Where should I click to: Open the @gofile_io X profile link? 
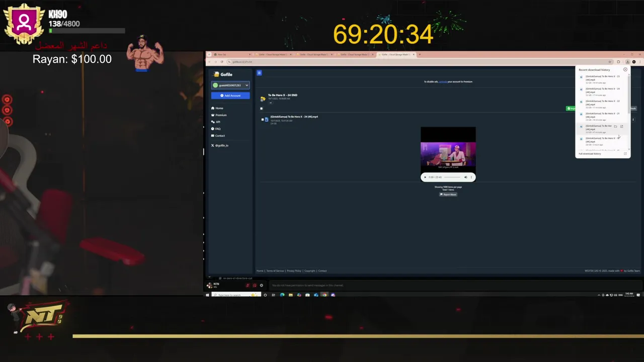[x=220, y=145]
